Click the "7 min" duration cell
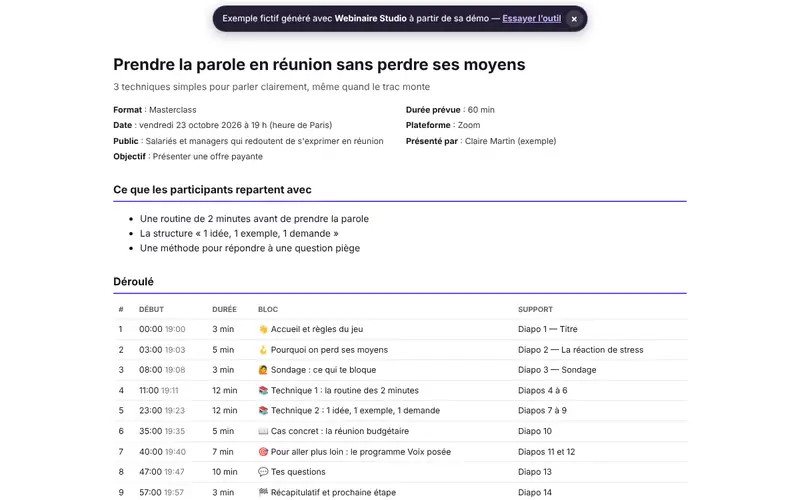 222,452
